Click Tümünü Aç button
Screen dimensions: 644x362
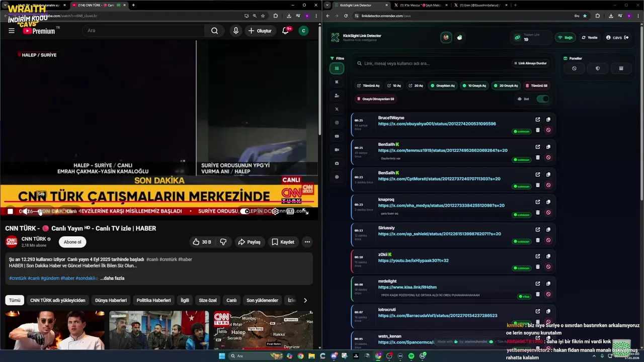pos(368,85)
